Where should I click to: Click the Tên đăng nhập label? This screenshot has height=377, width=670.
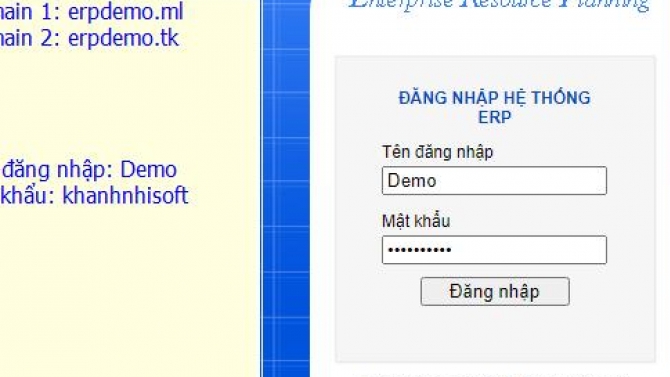pos(438,152)
